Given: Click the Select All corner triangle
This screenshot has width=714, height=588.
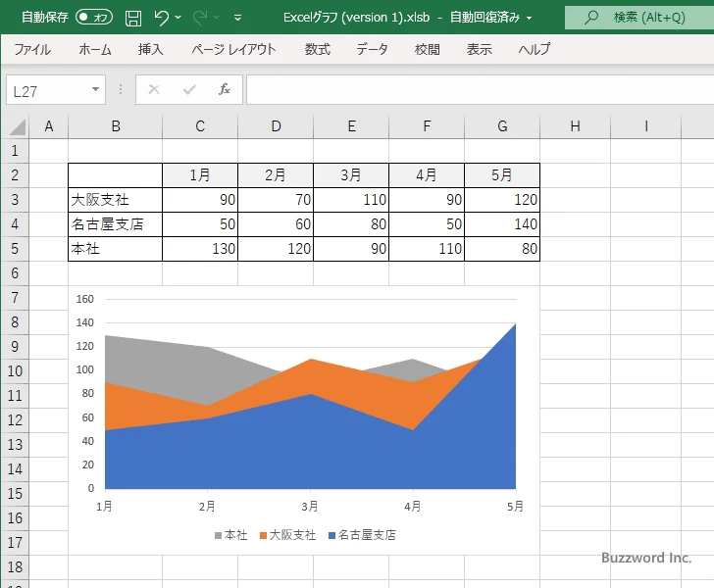Looking at the screenshot, I should (18, 127).
